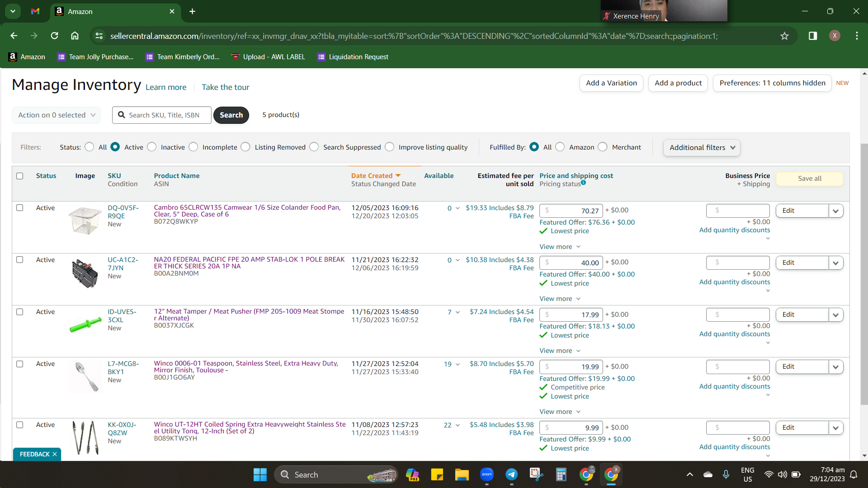Image resolution: width=868 pixels, height=488 pixels.
Task: Expand available quantity arrow for Winco Teaspoon
Action: click(x=458, y=364)
